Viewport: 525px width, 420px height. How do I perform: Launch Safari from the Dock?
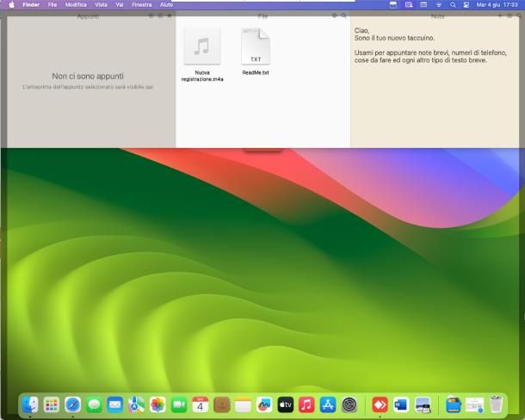click(x=72, y=405)
